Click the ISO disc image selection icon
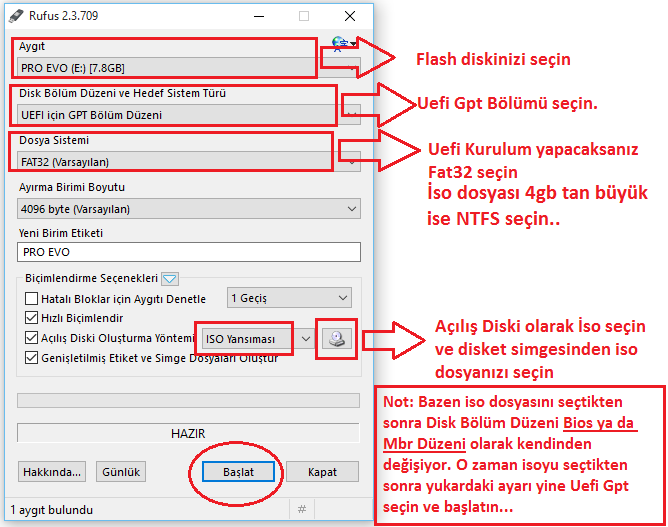 point(337,339)
